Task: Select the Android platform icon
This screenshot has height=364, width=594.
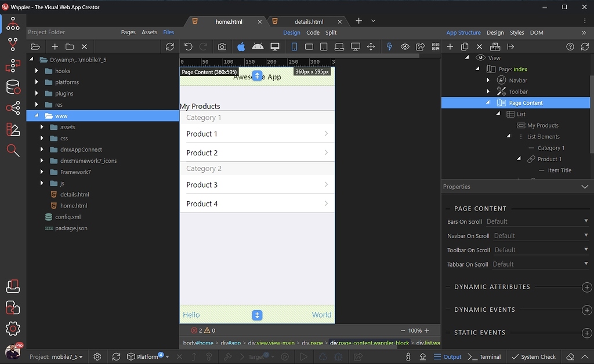Action: (258, 47)
